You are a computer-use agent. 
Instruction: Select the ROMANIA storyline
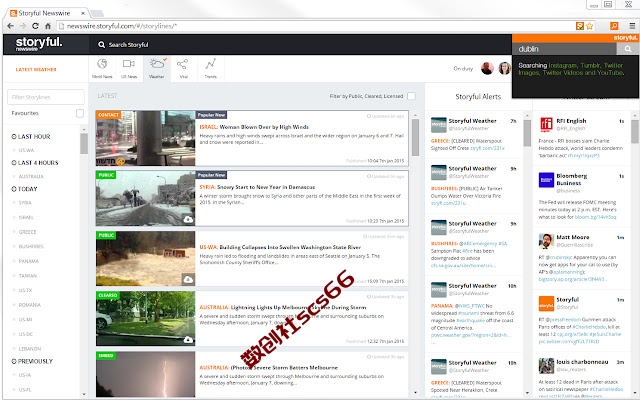pos(29,305)
